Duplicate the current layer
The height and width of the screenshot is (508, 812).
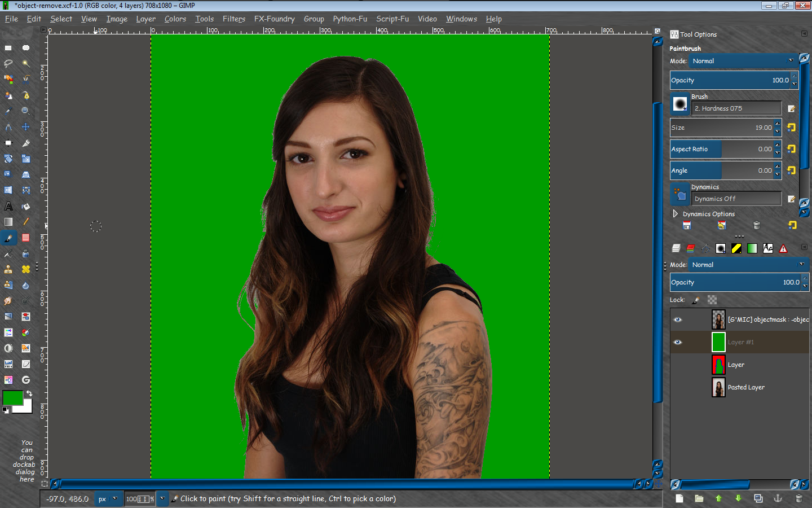click(758, 498)
